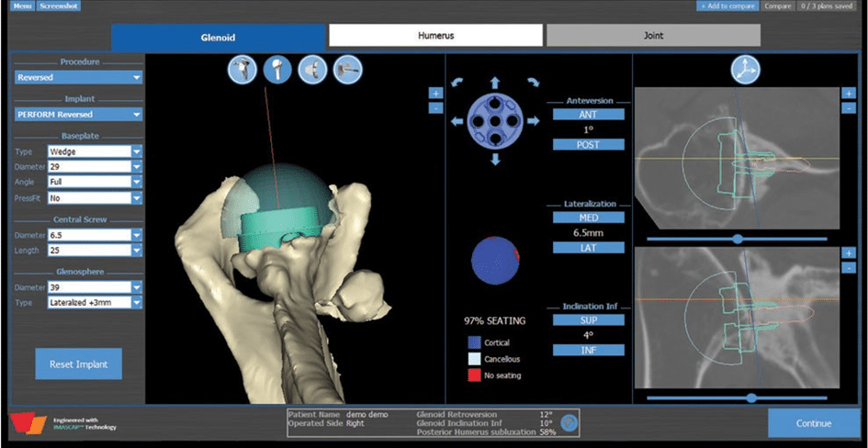Click the Add to compare button

click(727, 6)
